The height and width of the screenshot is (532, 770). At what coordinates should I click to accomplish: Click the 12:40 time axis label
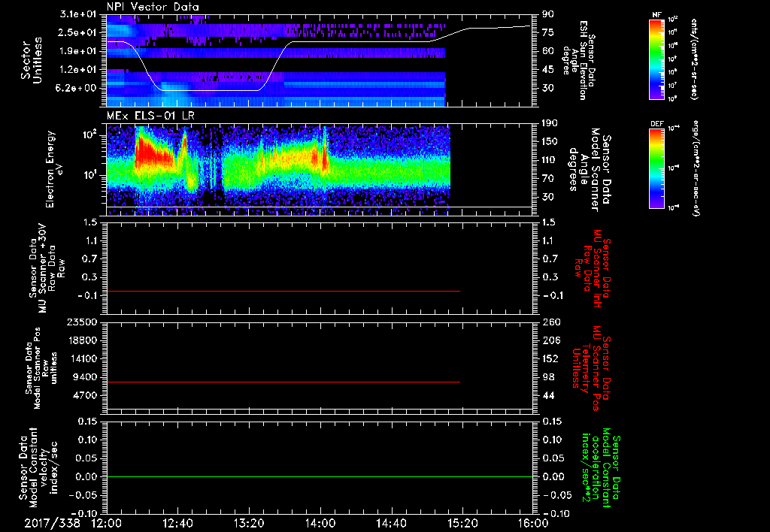coord(177,523)
